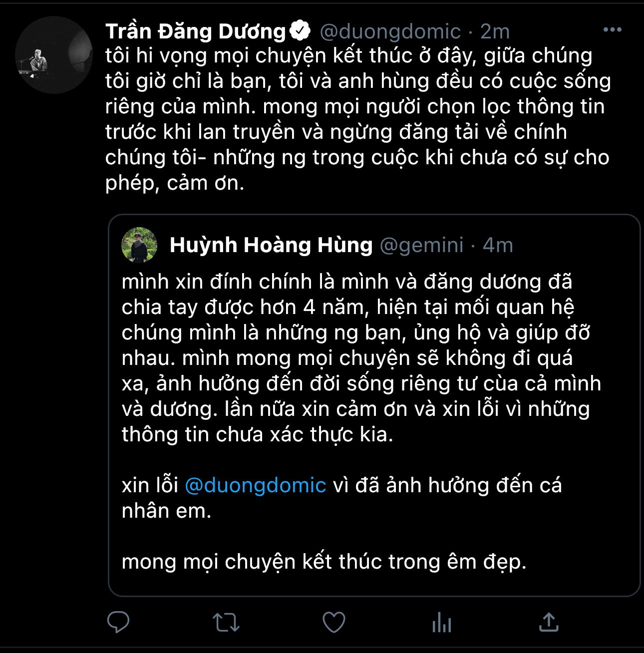Open the three-dot more options menu

coord(612,30)
